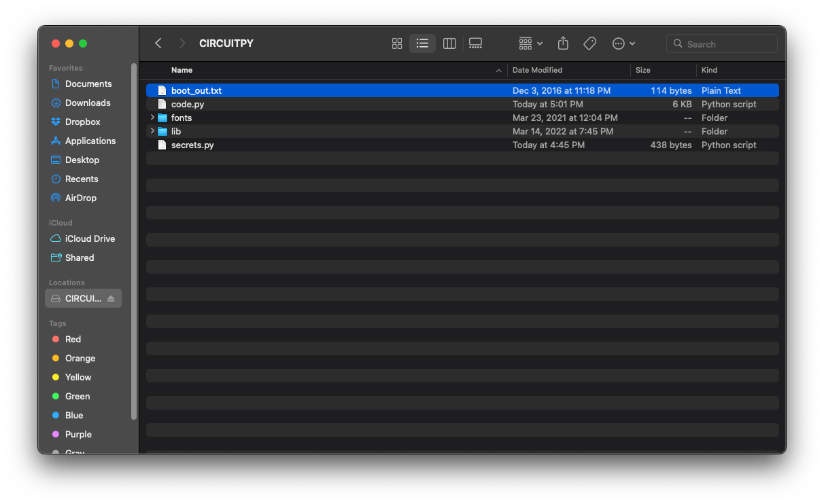Go back with the left chevron

pyautogui.click(x=158, y=43)
